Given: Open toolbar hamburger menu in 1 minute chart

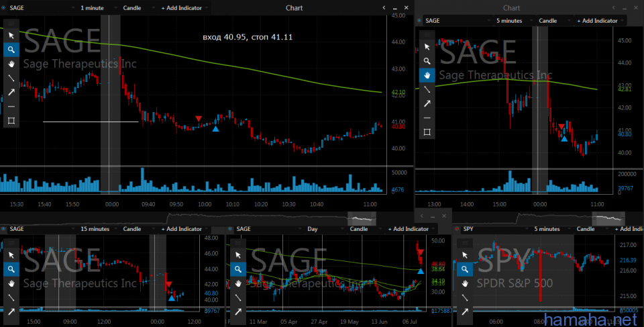Looking at the screenshot, I should (x=11, y=24).
